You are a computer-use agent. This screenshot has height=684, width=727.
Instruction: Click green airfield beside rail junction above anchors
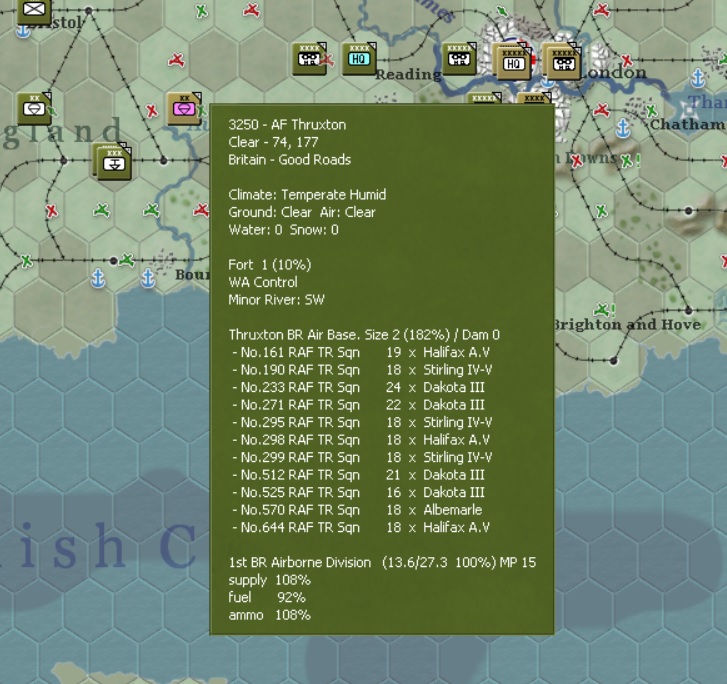coord(126,260)
